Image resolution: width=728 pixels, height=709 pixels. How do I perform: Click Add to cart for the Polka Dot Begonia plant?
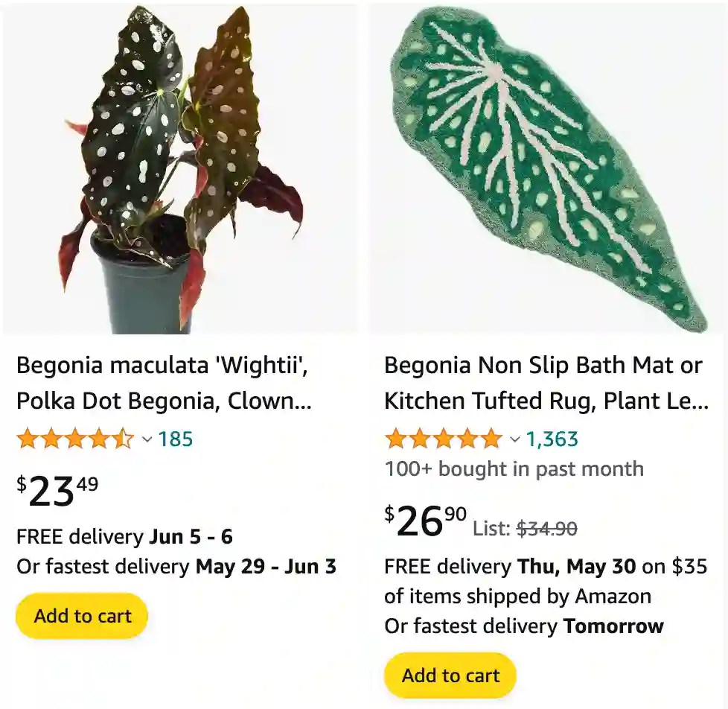pyautogui.click(x=80, y=616)
